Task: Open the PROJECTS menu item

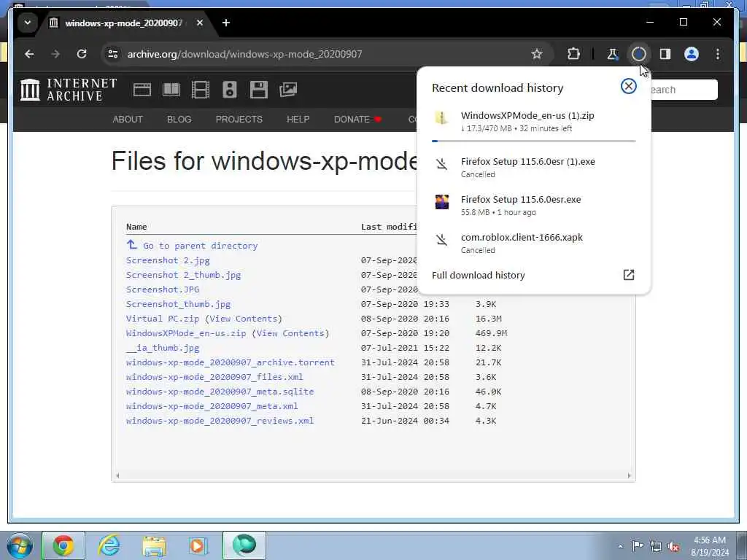Action: [239, 120]
